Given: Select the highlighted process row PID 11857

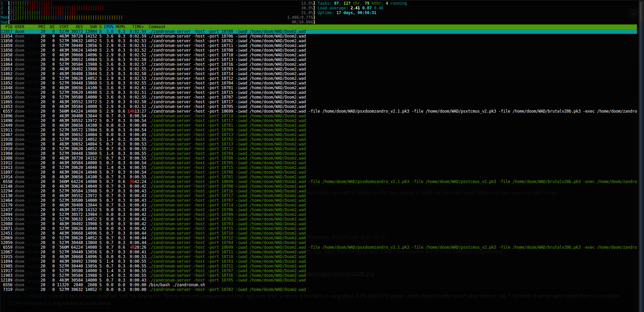Looking at the screenshot, I should click(168, 32).
